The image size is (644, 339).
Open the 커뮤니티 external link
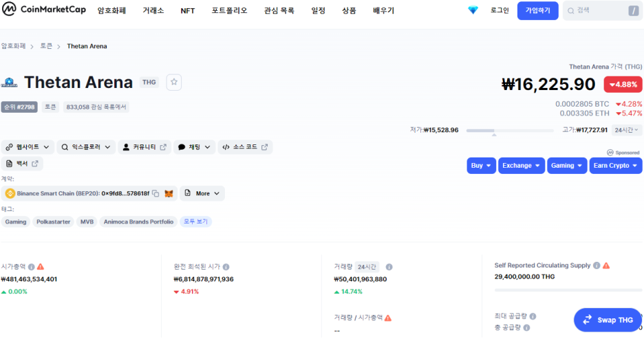[144, 147]
